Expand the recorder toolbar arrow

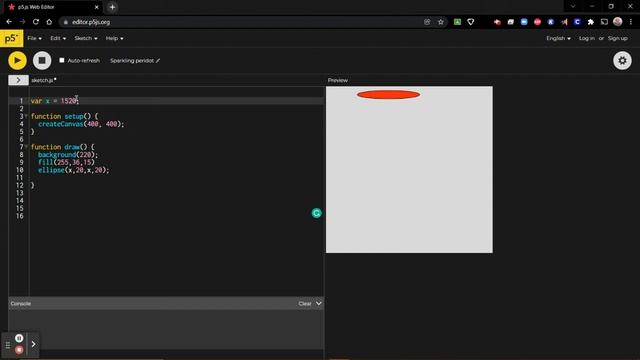[x=33, y=344]
